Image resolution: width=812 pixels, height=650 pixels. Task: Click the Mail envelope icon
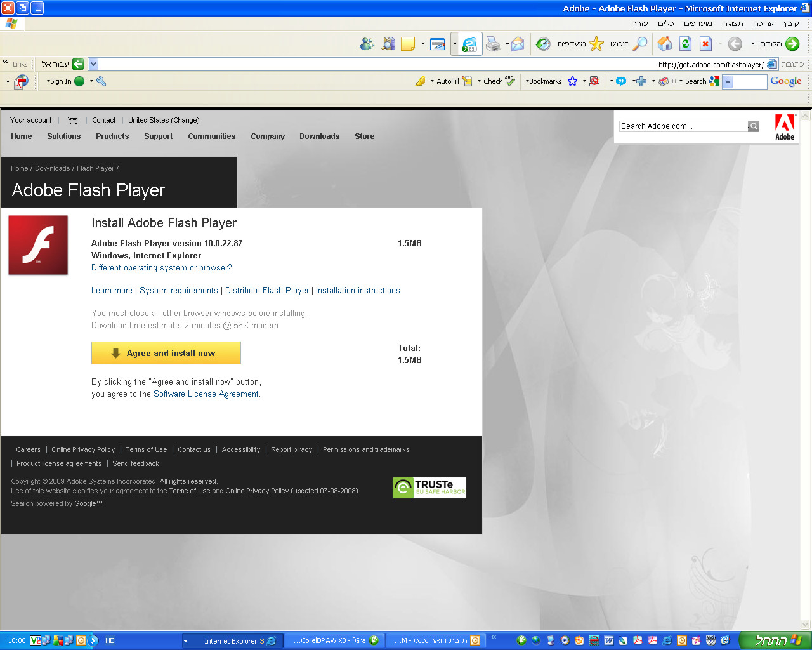(x=518, y=44)
